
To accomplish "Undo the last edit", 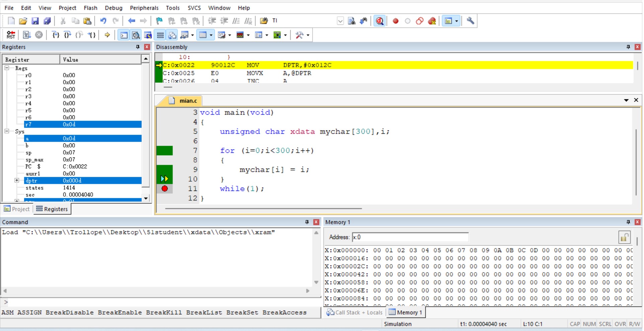I will click(103, 21).
